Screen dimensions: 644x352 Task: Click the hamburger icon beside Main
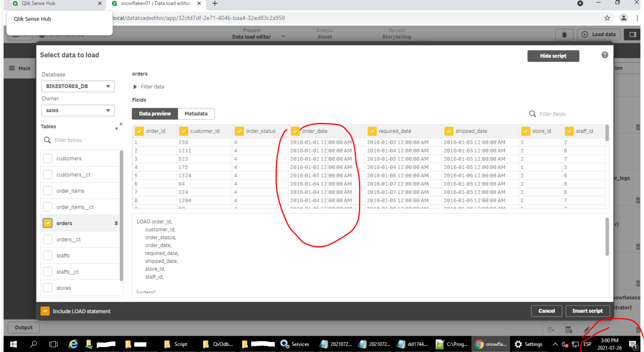[12, 68]
